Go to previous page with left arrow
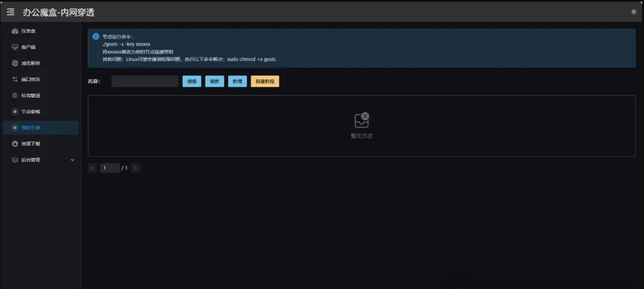The width and height of the screenshot is (644, 289). pyautogui.click(x=93, y=168)
